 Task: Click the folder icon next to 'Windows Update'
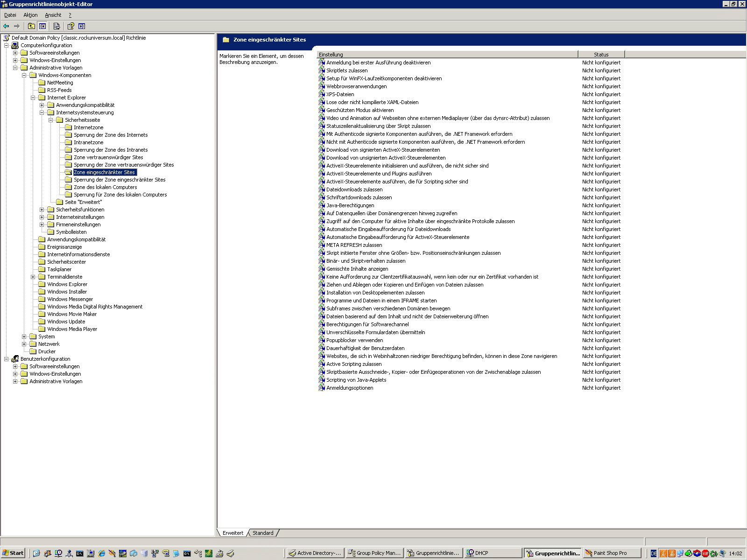coord(42,322)
